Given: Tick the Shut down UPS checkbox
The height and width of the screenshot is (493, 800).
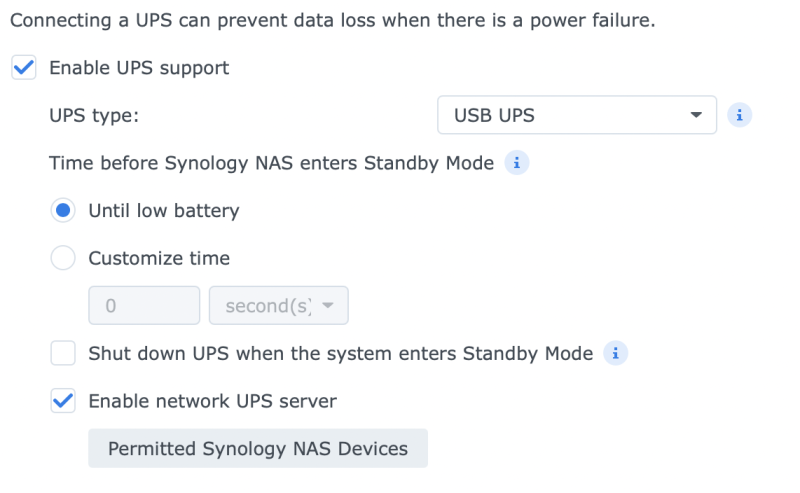Looking at the screenshot, I should click(63, 353).
